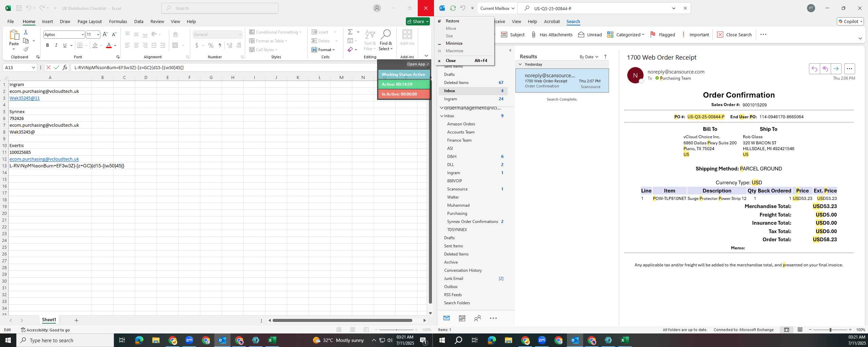Click the Close Search button in Outlook

pos(734,35)
